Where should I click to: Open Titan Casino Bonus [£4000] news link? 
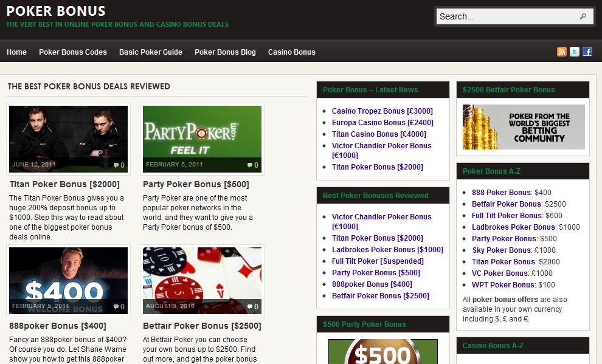coord(379,134)
